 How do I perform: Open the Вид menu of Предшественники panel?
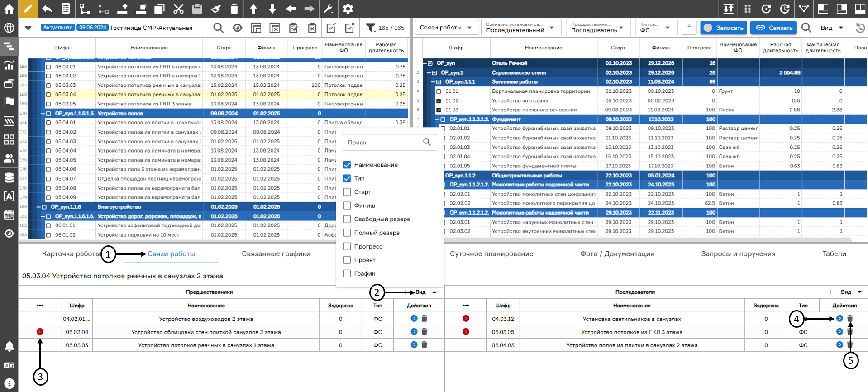425,292
